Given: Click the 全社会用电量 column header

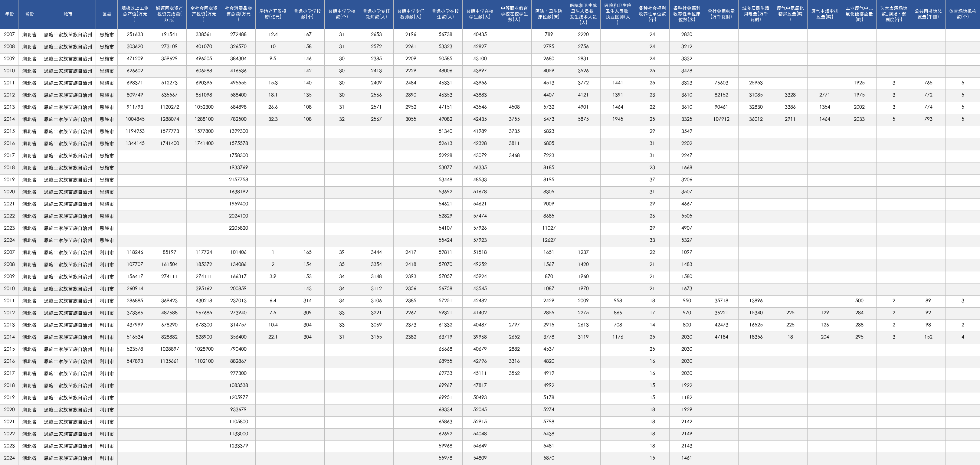Looking at the screenshot, I should coord(721,14).
